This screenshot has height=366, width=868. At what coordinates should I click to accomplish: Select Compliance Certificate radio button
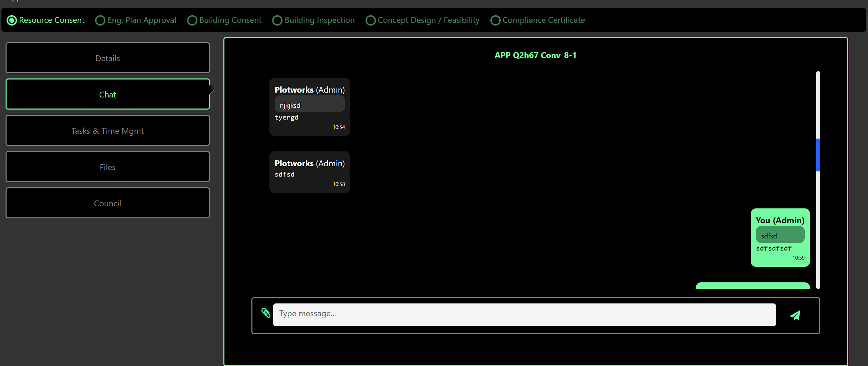495,20
